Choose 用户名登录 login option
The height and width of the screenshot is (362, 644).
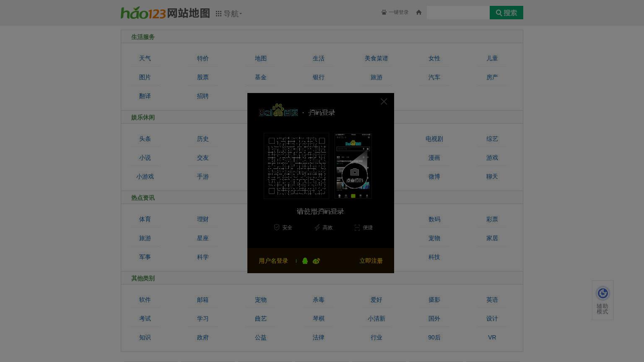coord(273,261)
